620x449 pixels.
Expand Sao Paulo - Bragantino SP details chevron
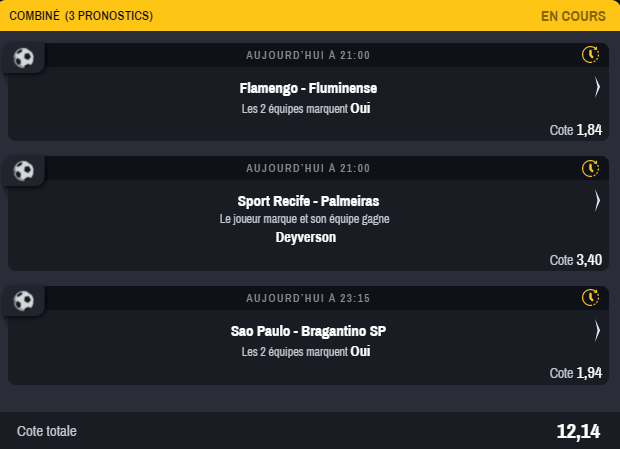coord(597,330)
